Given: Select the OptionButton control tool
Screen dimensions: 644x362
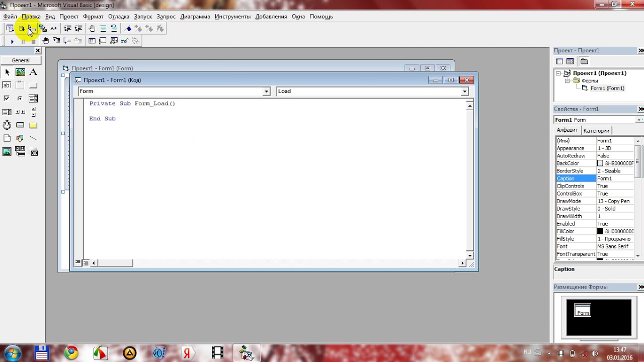Looking at the screenshot, I should [20, 99].
